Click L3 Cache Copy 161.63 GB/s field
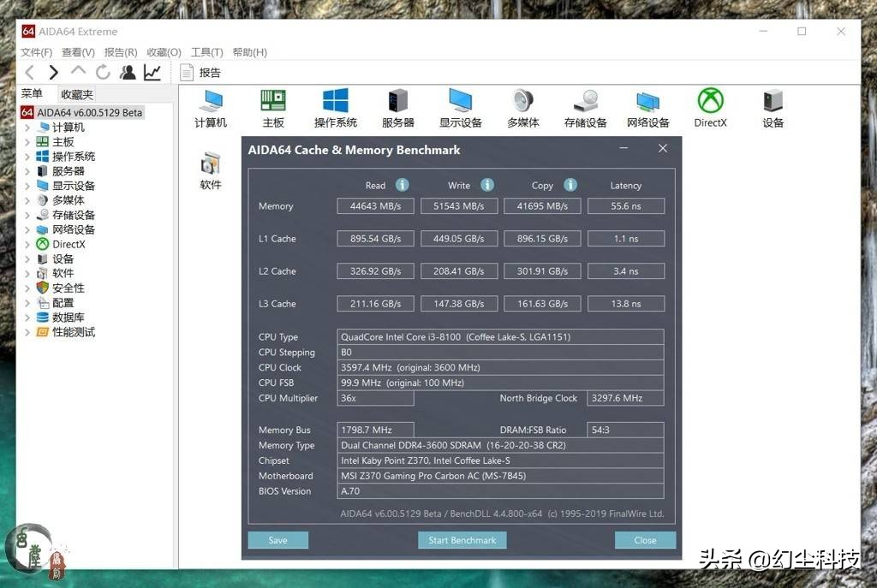877x588 pixels. pos(542,304)
